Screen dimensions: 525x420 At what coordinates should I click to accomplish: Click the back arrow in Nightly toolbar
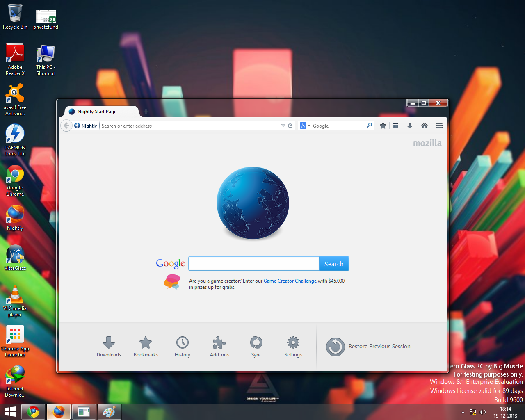tap(66, 126)
